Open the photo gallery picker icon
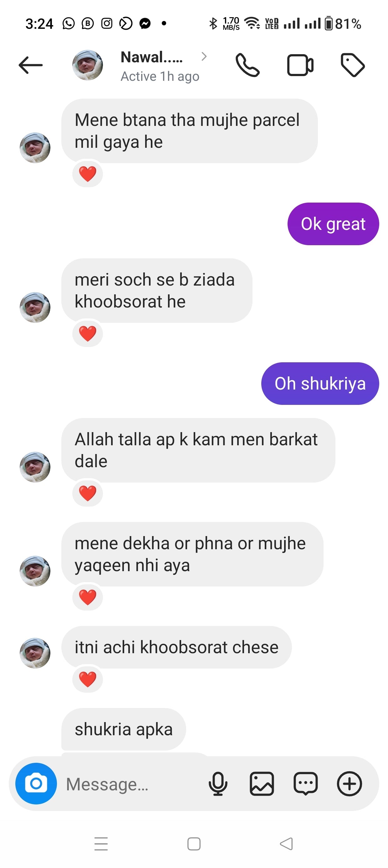This screenshot has height=868, width=388. point(262,783)
